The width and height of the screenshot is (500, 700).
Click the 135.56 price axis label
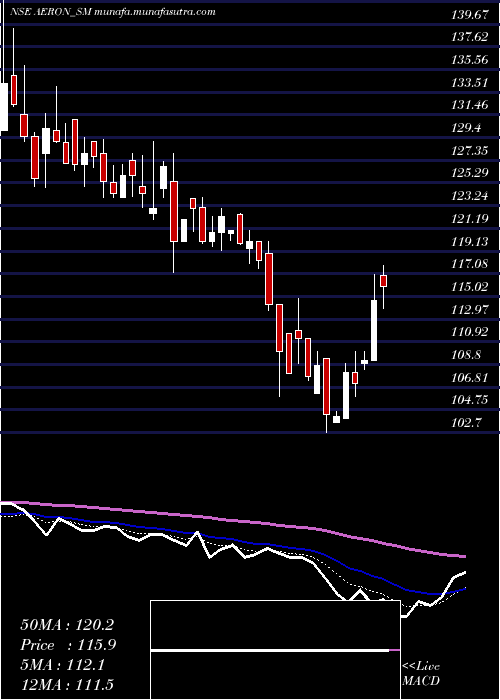(470, 60)
